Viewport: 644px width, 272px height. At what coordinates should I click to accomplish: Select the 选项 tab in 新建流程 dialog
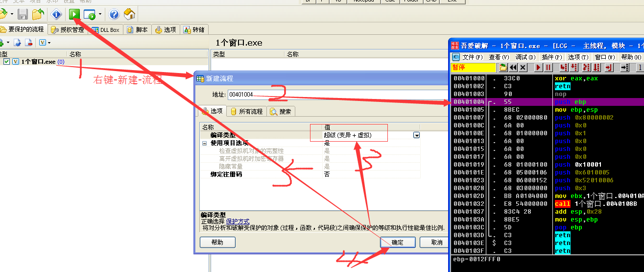tap(213, 111)
